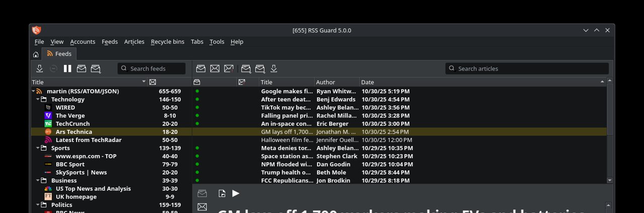Screen dimensions: 644x213
Task: Collapse the martin account tree arrow
Action: 33,91
